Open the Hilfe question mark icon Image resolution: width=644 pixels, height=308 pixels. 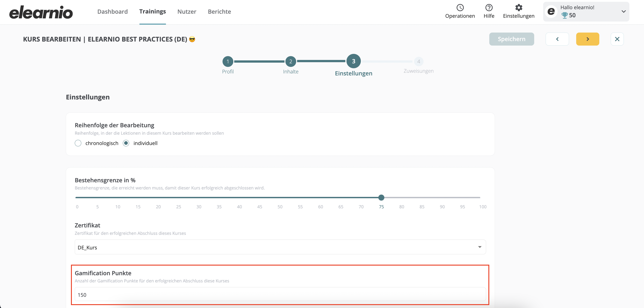489,7
